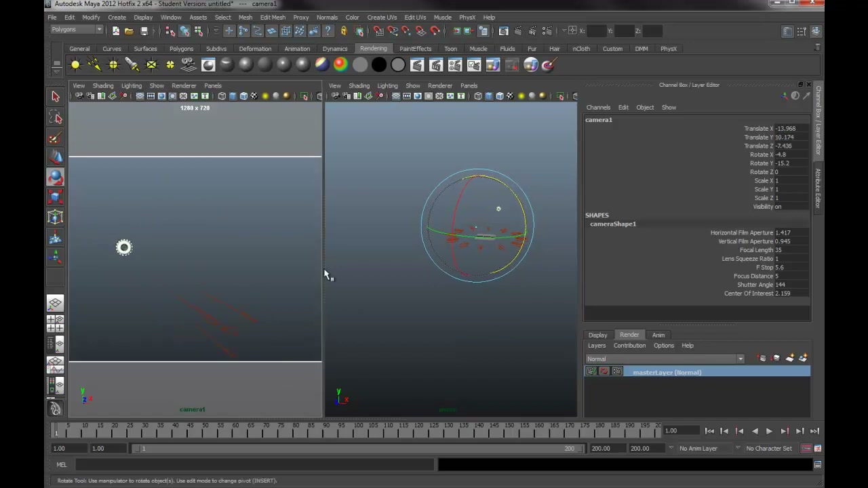Create an ambient light from the shelf
The width and height of the screenshot is (868, 488).
pos(75,65)
